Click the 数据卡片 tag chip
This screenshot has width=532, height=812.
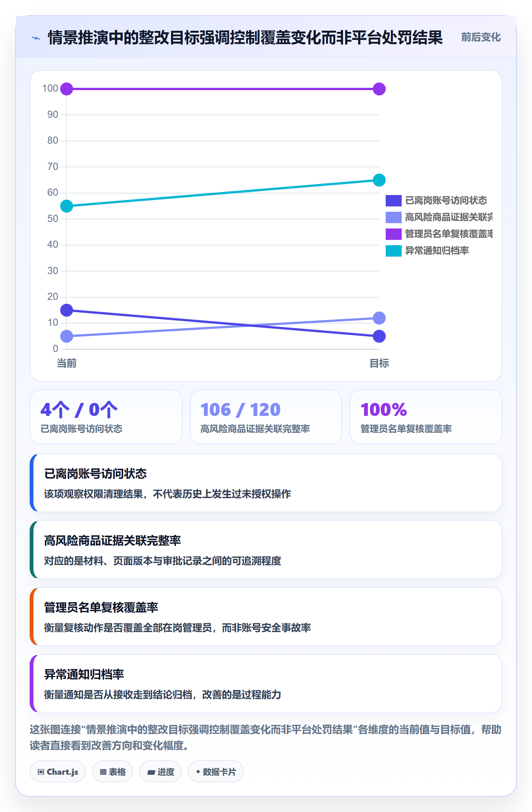(x=216, y=772)
